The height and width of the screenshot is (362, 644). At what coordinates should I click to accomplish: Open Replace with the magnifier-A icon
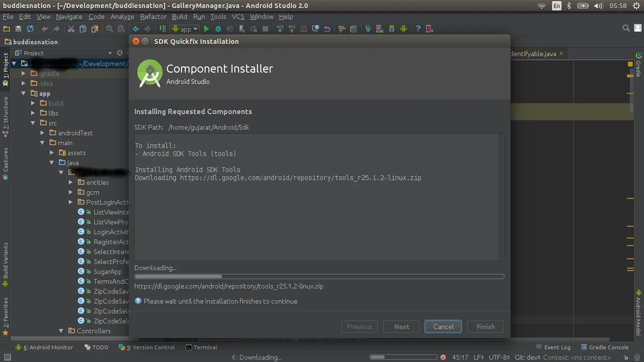121,29
